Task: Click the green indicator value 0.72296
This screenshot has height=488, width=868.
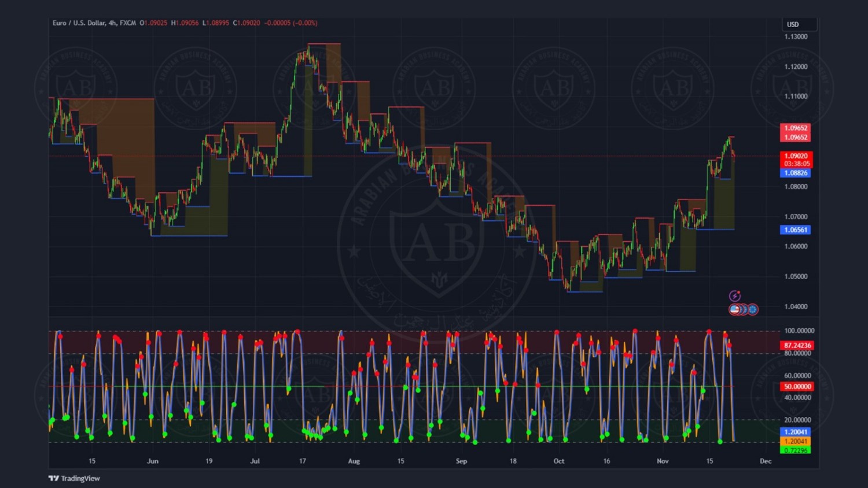Action: click(796, 450)
